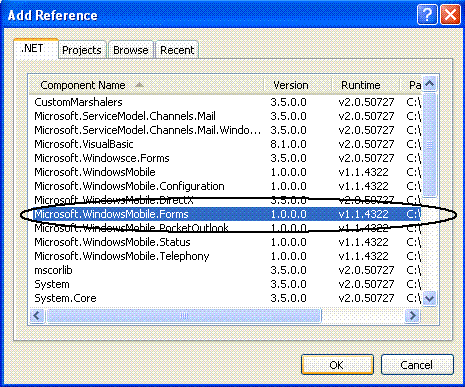465x387 pixels.
Task: Select the mscorlib component
Action: click(225, 270)
